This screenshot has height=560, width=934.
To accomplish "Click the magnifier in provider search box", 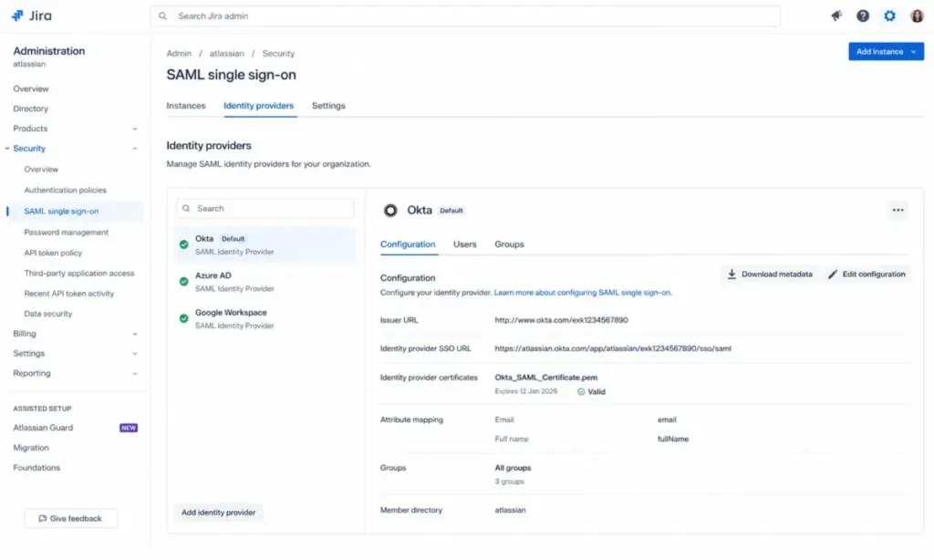I will 186,209.
